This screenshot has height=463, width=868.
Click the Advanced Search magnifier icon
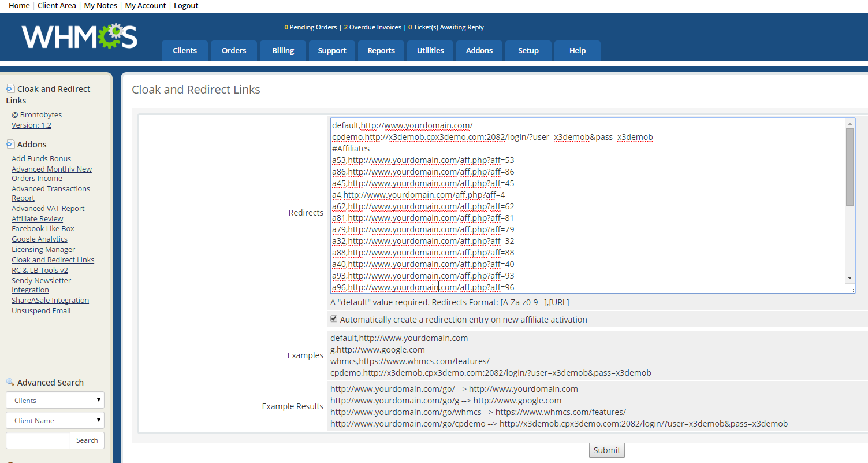click(x=10, y=382)
